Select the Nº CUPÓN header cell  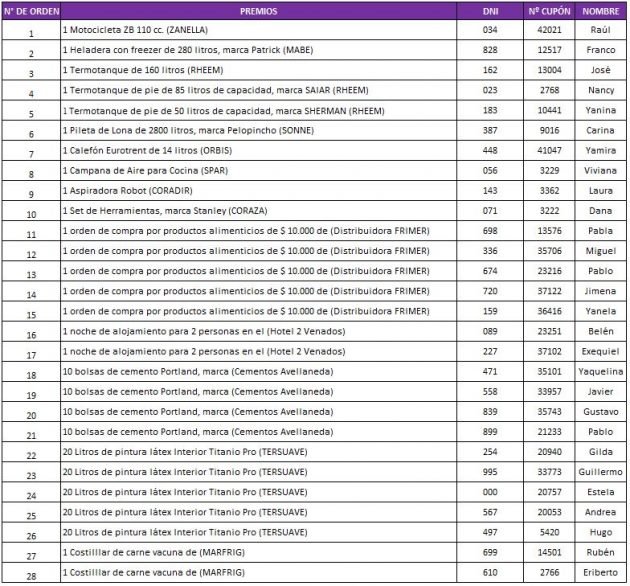click(549, 11)
